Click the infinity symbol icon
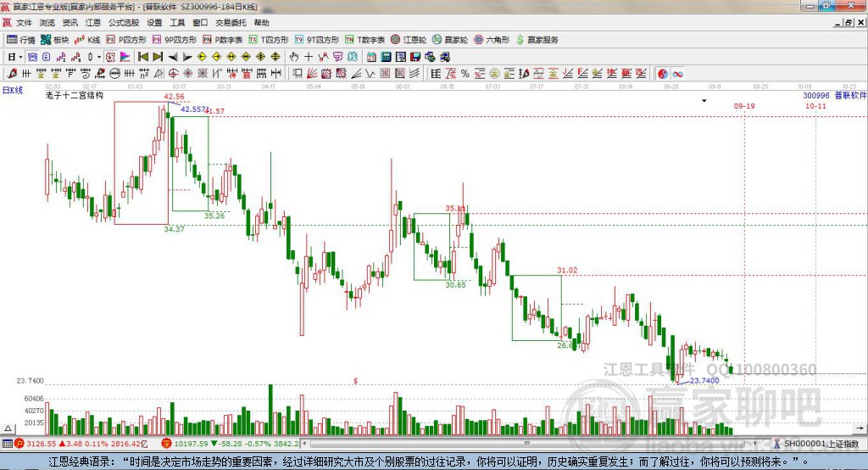Screen dimensions: 868x470 [x=677, y=74]
